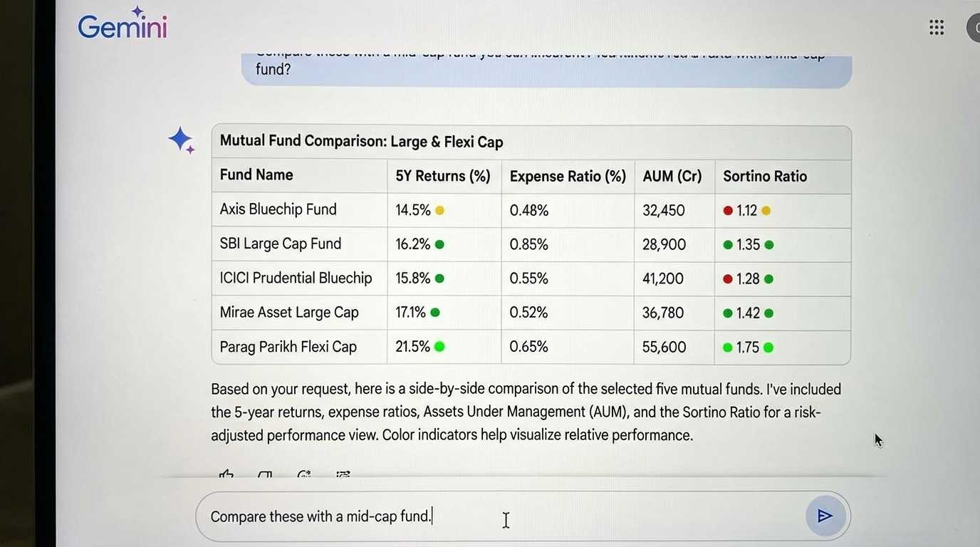Open the Google apps grid launcher

(x=936, y=26)
